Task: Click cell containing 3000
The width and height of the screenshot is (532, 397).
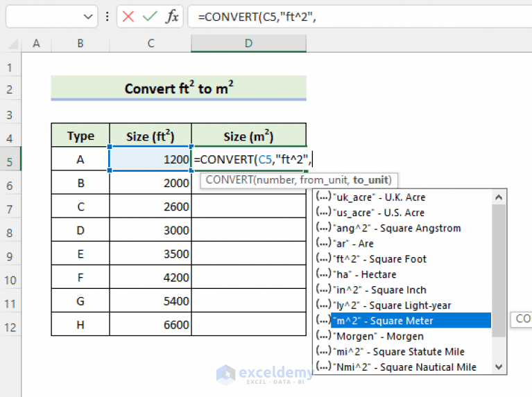Action: click(x=151, y=230)
